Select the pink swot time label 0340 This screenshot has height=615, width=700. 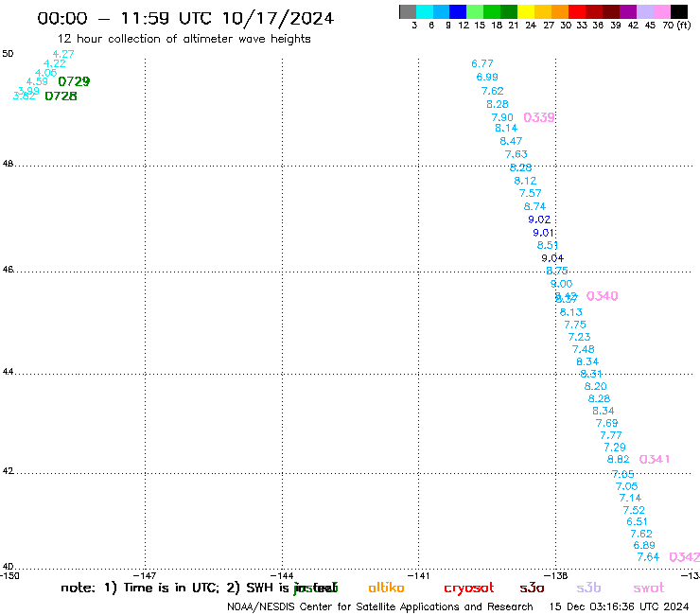(x=602, y=296)
